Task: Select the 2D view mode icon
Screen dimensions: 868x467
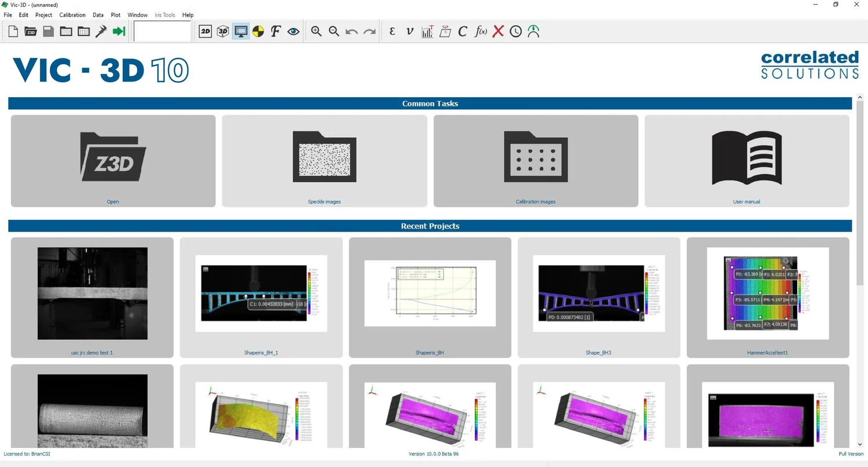Action: [x=205, y=31]
